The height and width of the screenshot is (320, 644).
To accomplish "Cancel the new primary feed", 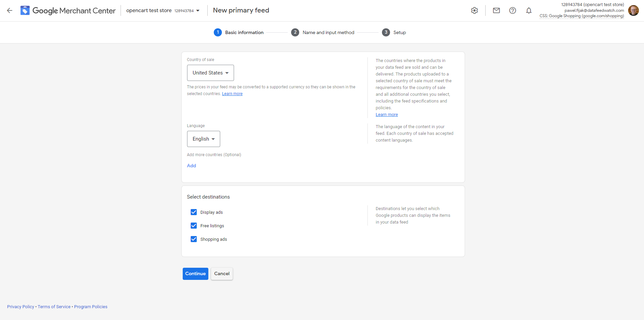I will (222, 273).
